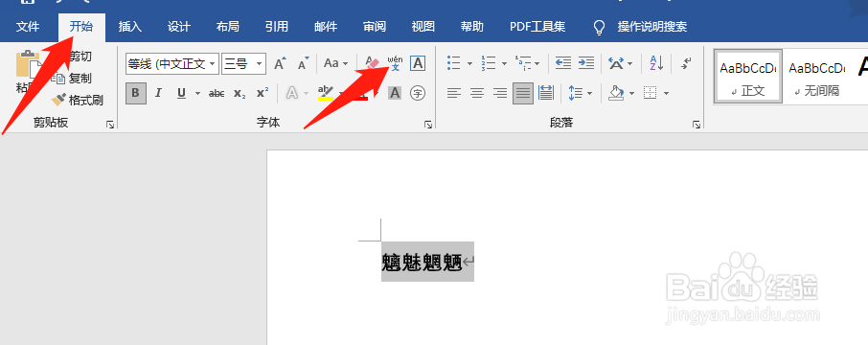Click the multilevel list icon

(x=522, y=63)
